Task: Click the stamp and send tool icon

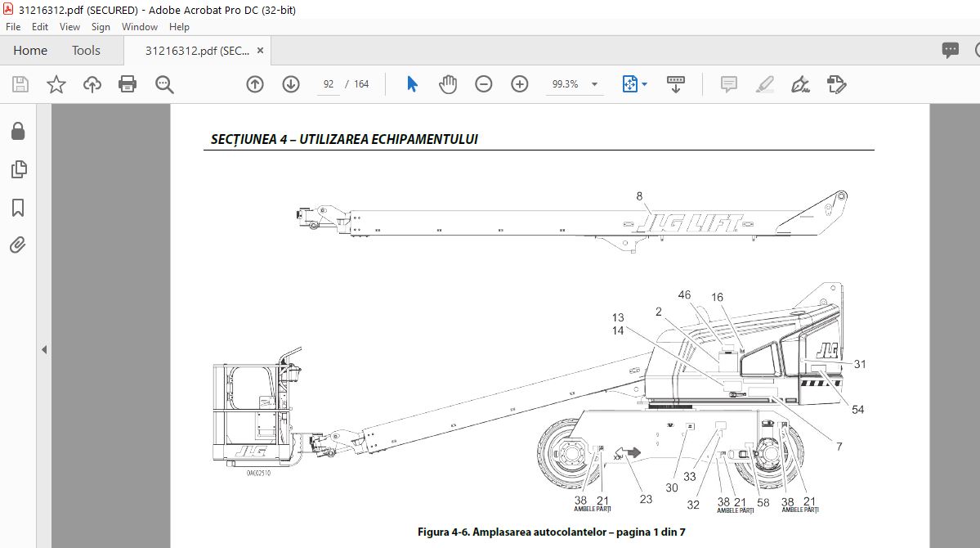Action: coord(836,83)
